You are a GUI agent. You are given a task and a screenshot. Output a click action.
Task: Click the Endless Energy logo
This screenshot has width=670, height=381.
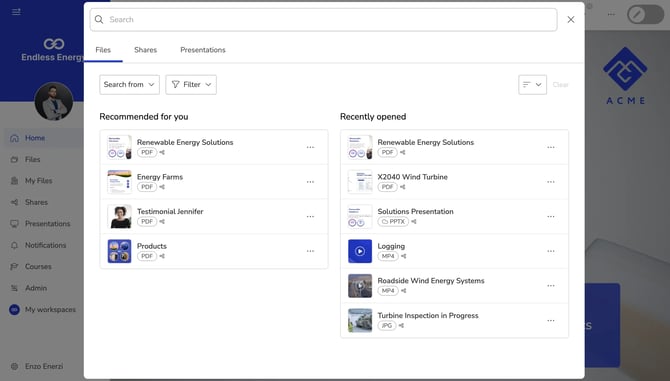tap(53, 50)
